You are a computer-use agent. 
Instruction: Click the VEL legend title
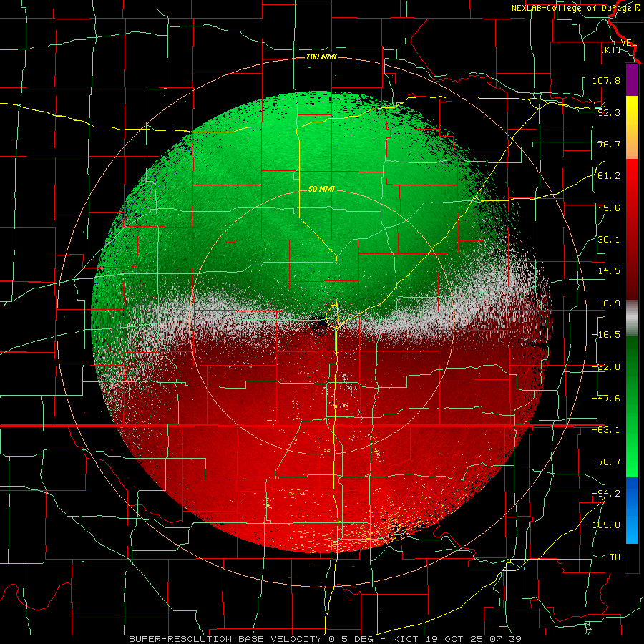pos(628,43)
